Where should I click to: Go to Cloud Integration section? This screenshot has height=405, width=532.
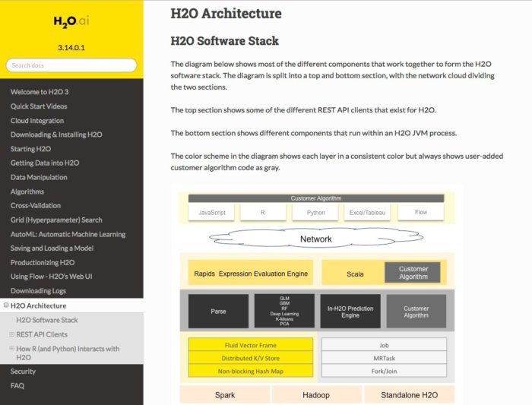pyautogui.click(x=37, y=120)
